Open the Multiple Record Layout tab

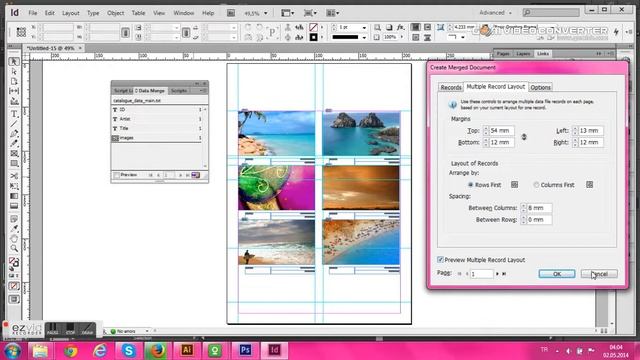pos(496,87)
